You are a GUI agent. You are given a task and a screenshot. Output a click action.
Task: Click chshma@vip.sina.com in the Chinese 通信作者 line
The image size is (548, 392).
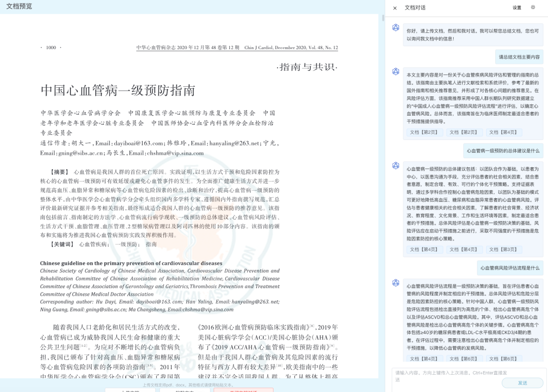175,153
